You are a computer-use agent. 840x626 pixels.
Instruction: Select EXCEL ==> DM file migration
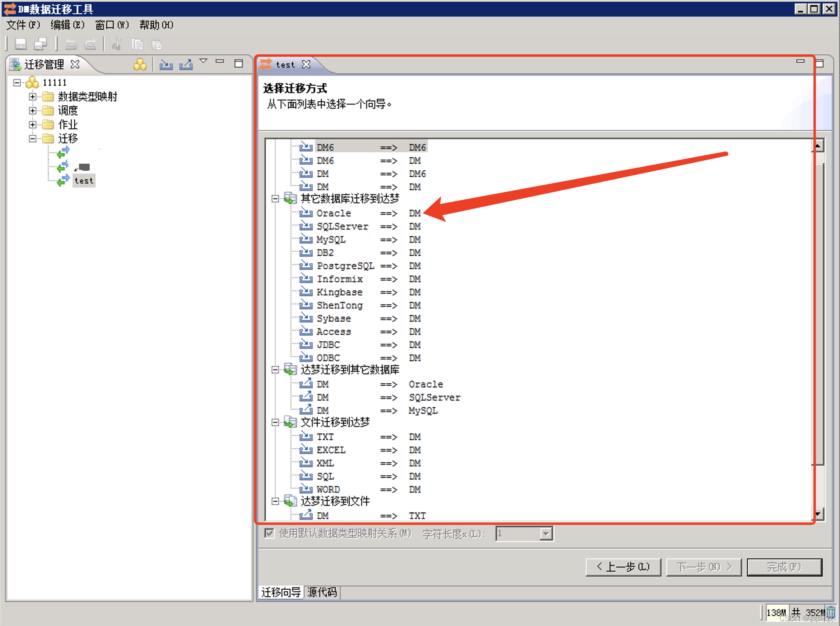point(360,450)
